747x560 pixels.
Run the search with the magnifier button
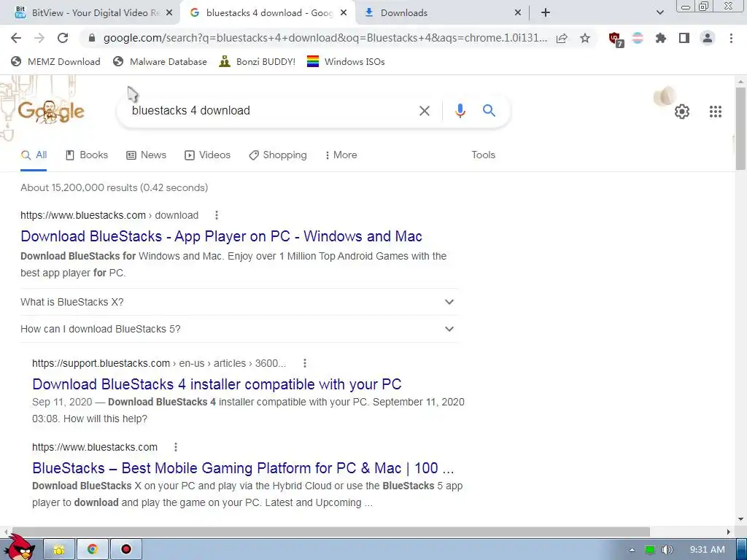[489, 111]
